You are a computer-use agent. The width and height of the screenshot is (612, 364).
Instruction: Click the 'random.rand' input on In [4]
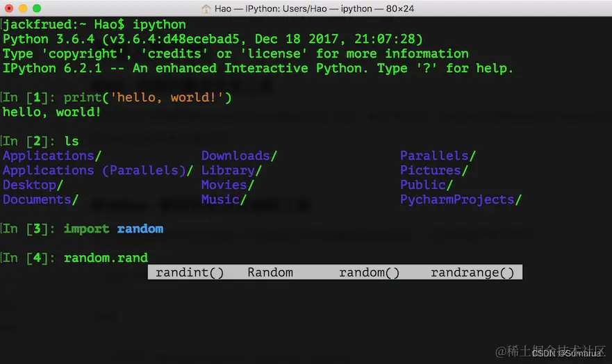point(106,258)
